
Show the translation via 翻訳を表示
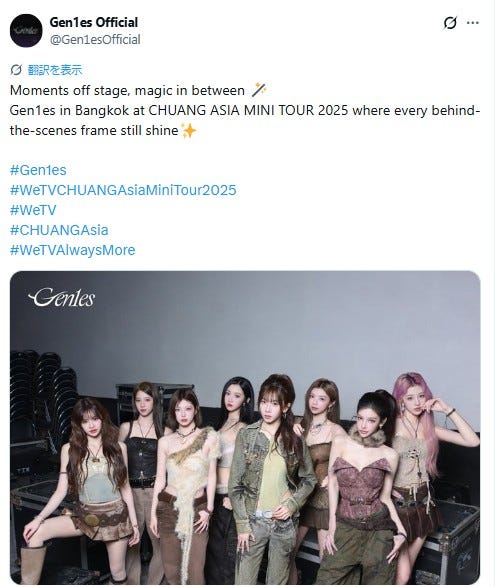55,70
